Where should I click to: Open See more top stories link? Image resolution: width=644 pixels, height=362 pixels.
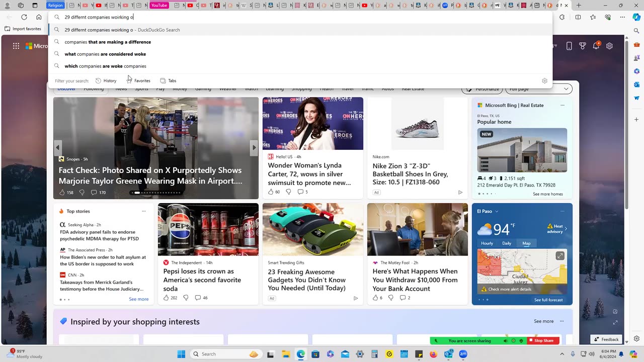pos(138,299)
